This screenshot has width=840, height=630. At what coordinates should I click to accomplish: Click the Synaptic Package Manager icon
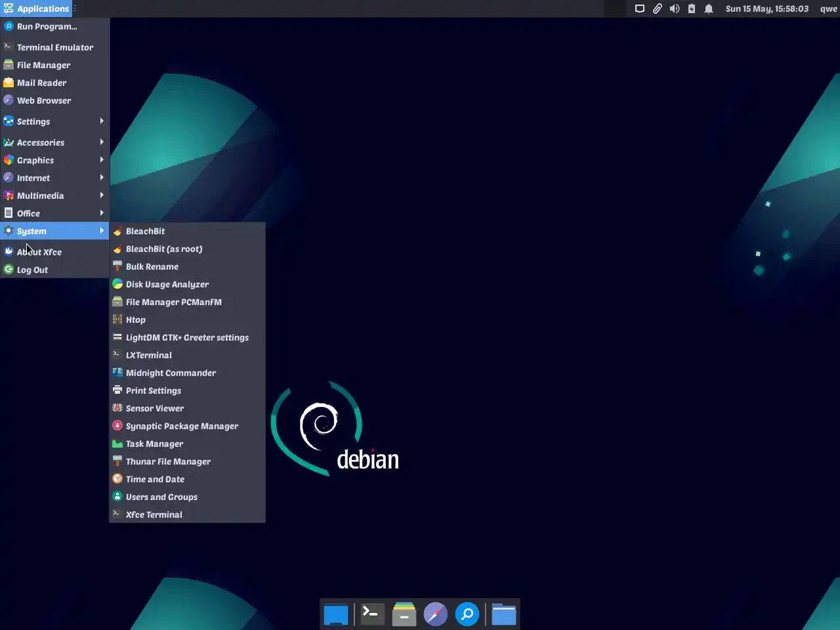click(x=117, y=426)
